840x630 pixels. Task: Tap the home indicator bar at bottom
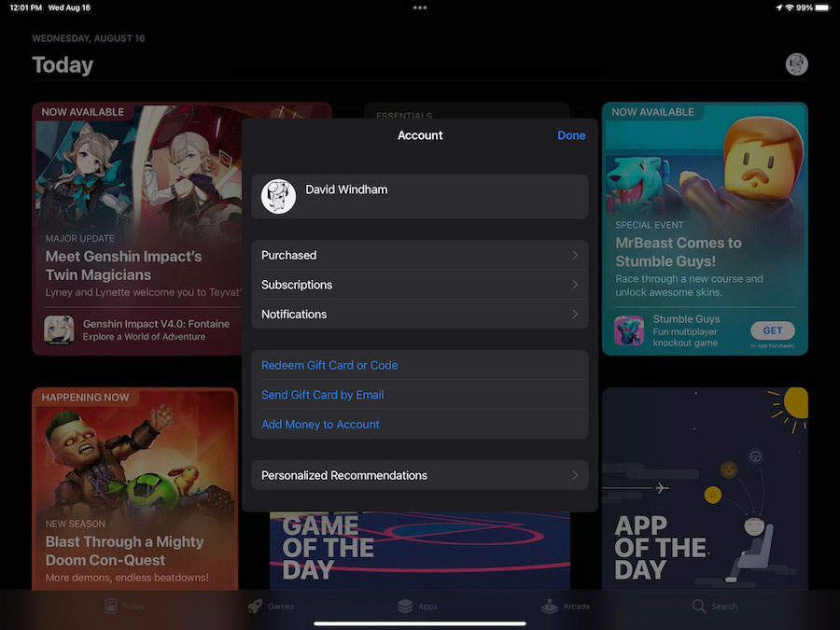[x=420, y=623]
